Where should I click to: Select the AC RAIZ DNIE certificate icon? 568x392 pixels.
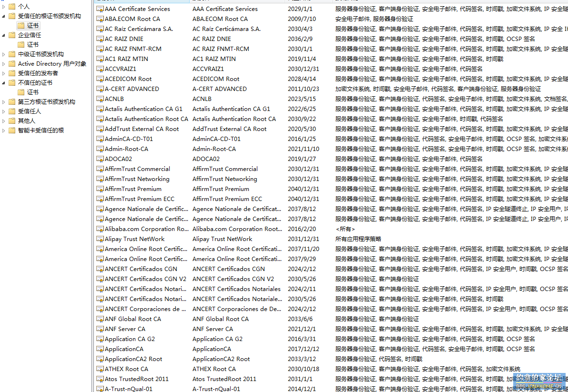point(100,39)
